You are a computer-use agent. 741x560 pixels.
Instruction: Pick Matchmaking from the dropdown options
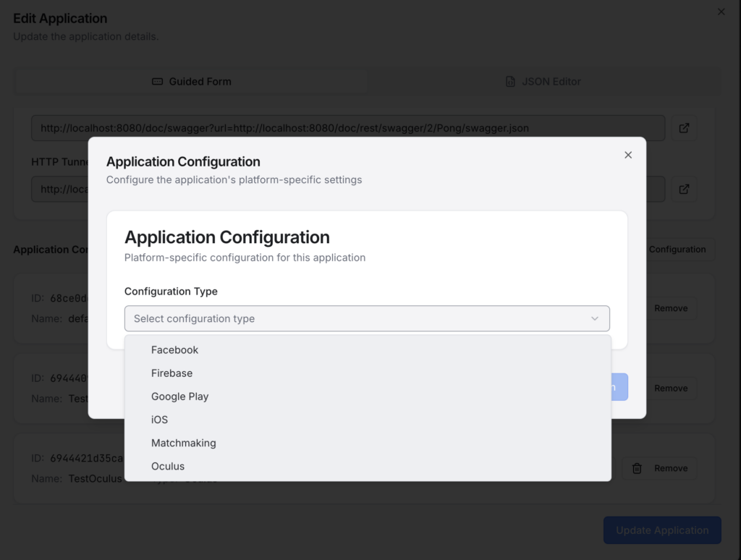tap(183, 443)
